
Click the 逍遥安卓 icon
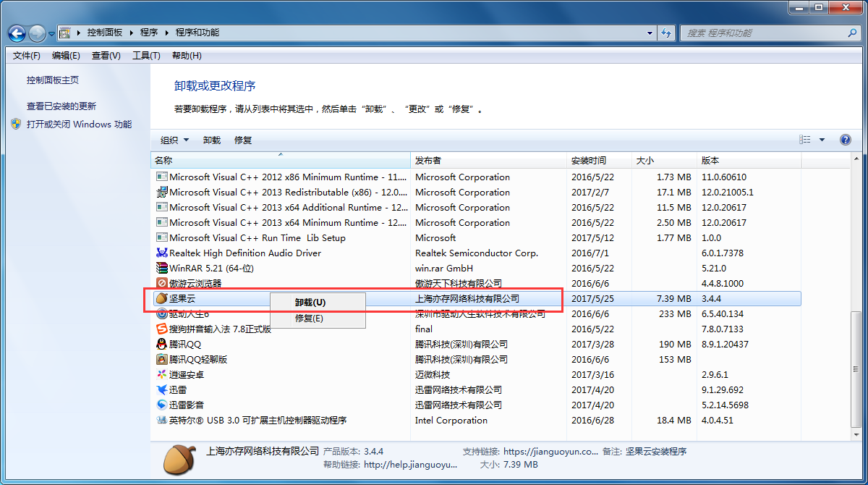(162, 374)
